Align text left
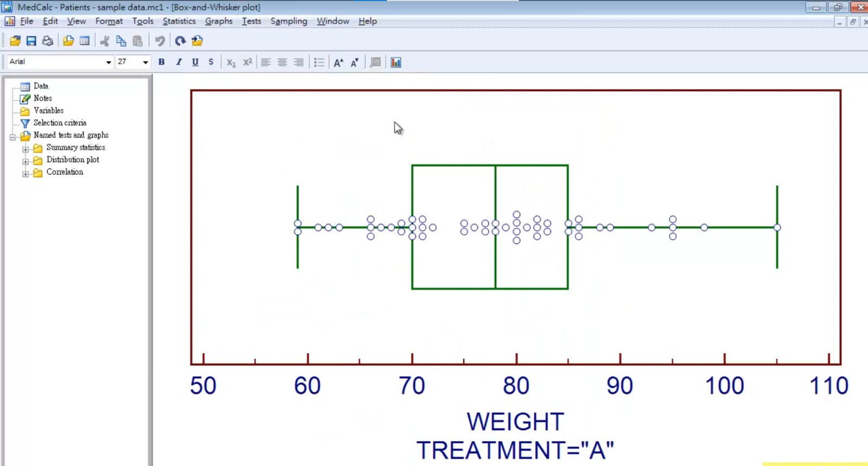Screen dimensions: 868x466 [x=266, y=62]
